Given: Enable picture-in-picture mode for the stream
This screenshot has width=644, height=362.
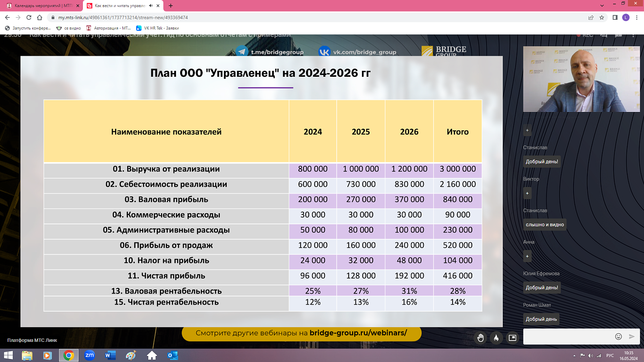Looking at the screenshot, I should coord(512,337).
